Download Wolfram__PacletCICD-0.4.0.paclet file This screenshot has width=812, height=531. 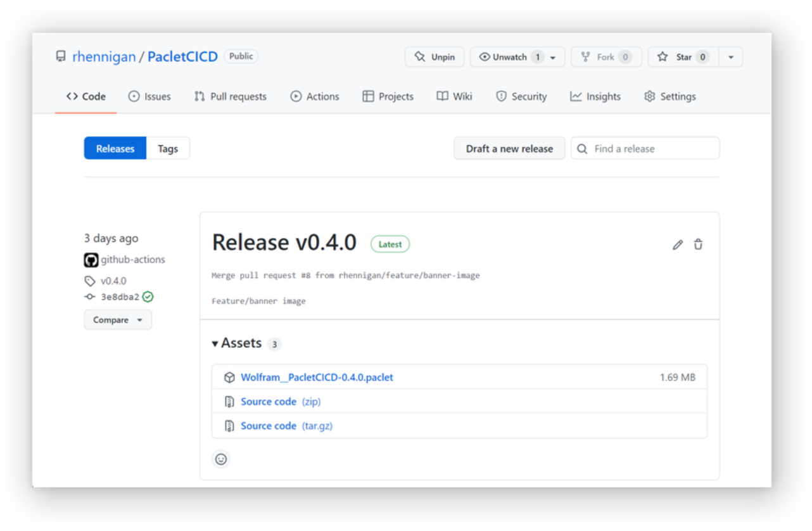(x=317, y=377)
